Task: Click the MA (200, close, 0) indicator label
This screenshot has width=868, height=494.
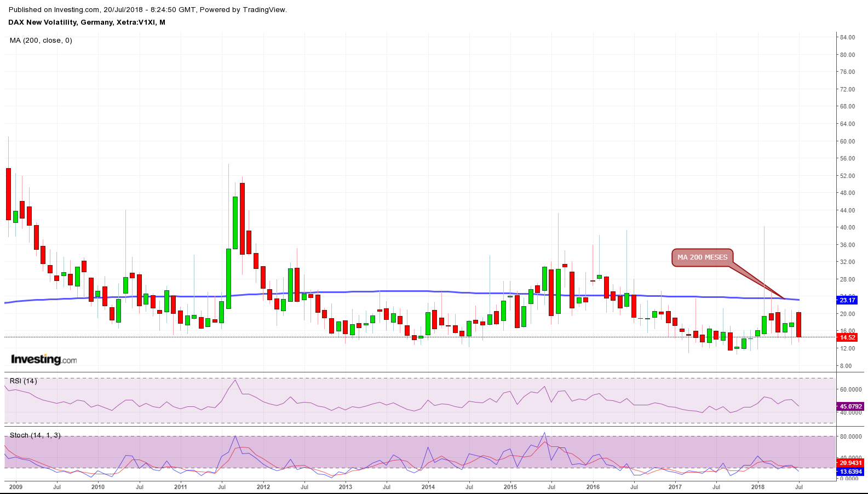Action: 41,41
